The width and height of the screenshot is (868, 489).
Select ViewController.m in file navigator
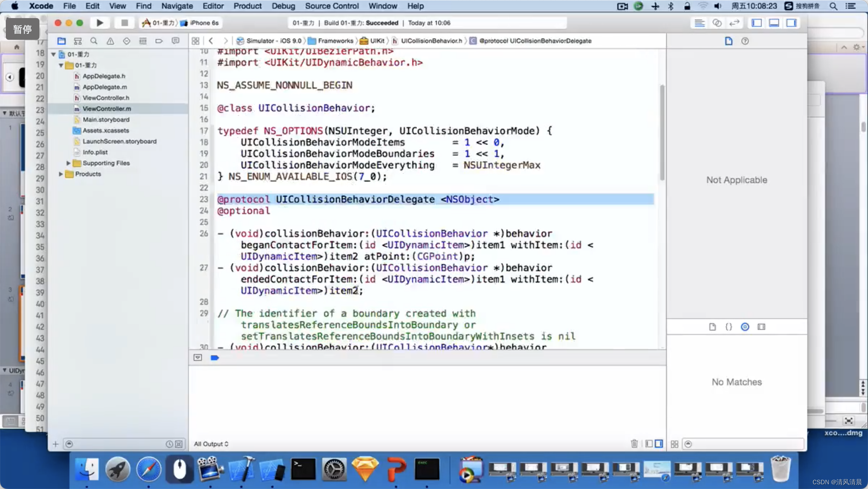point(107,109)
